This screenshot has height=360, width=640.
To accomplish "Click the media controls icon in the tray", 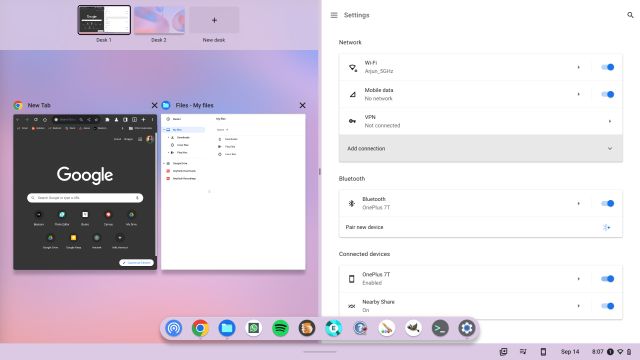I will [523, 351].
